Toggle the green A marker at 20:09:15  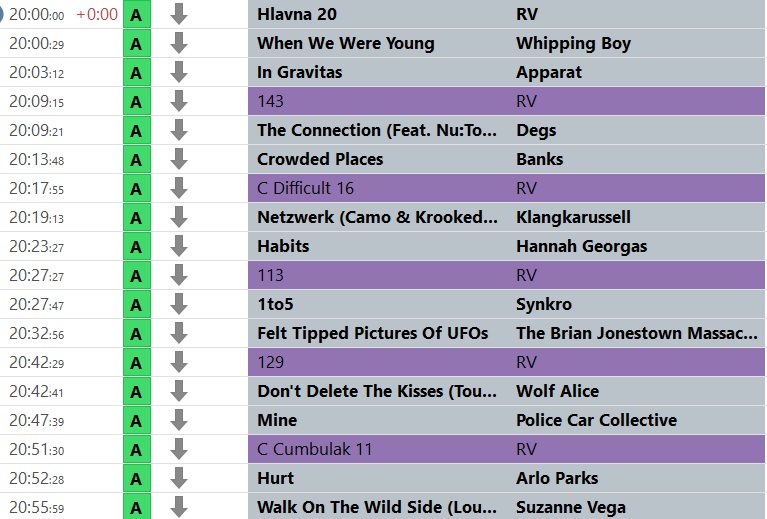(x=136, y=102)
